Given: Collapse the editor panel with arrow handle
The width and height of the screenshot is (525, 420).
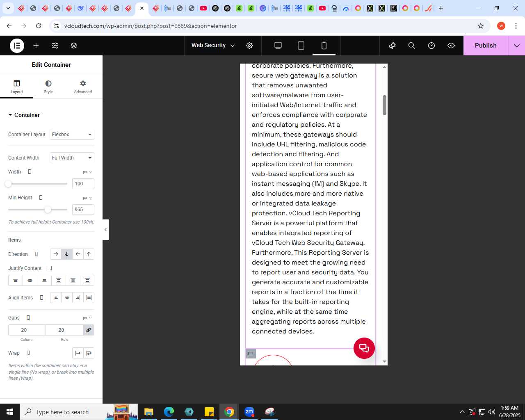Looking at the screenshot, I should [105, 230].
